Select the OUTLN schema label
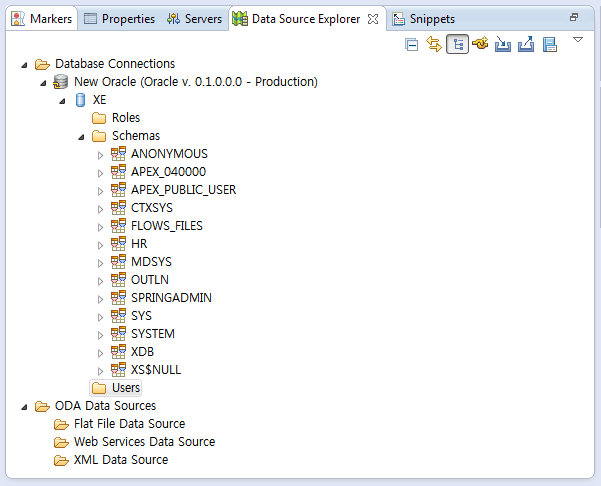This screenshot has width=601, height=486. [150, 280]
